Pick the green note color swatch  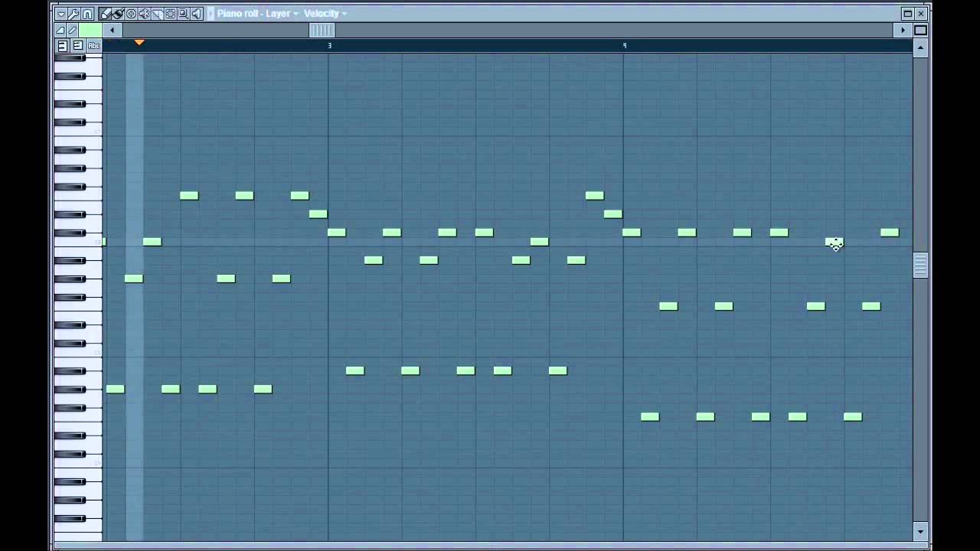pyautogui.click(x=90, y=31)
